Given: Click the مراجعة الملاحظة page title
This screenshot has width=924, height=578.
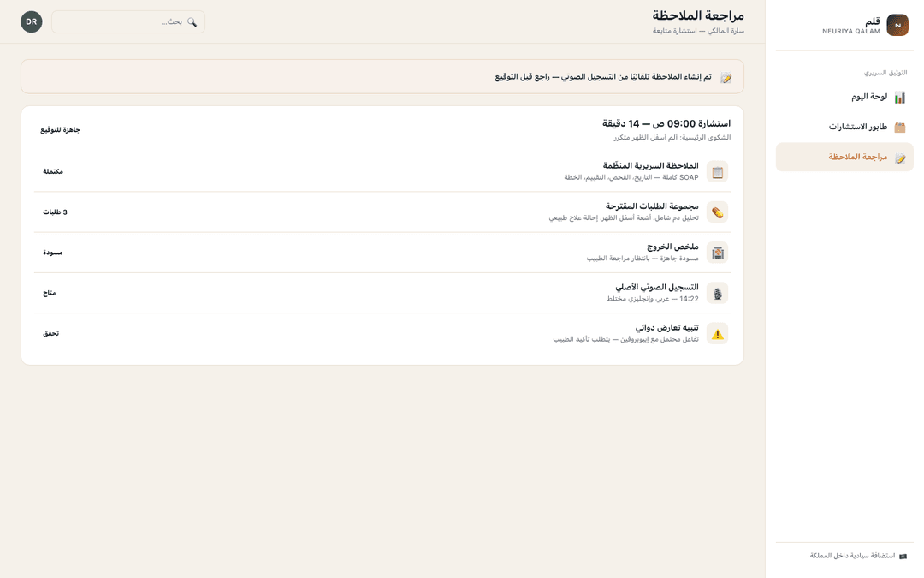Looking at the screenshot, I should point(698,15).
